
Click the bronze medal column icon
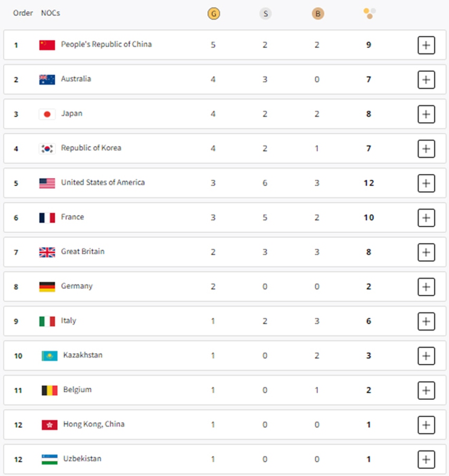(317, 14)
